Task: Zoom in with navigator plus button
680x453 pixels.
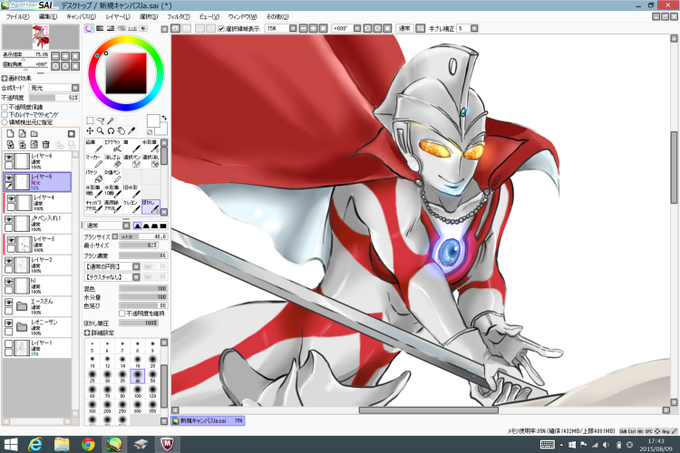Action: 65,56
